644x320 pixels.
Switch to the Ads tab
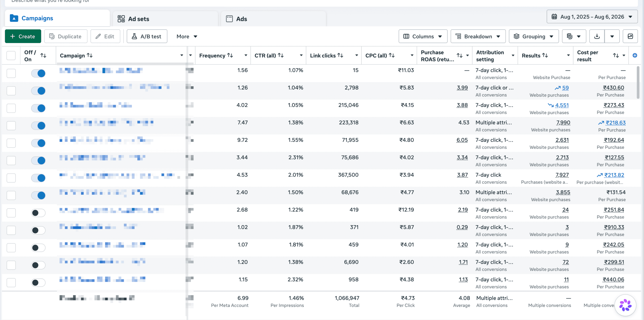tap(273, 19)
